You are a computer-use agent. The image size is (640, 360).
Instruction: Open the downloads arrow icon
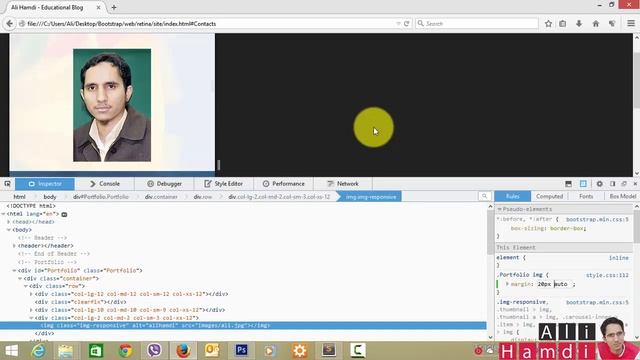579,24
